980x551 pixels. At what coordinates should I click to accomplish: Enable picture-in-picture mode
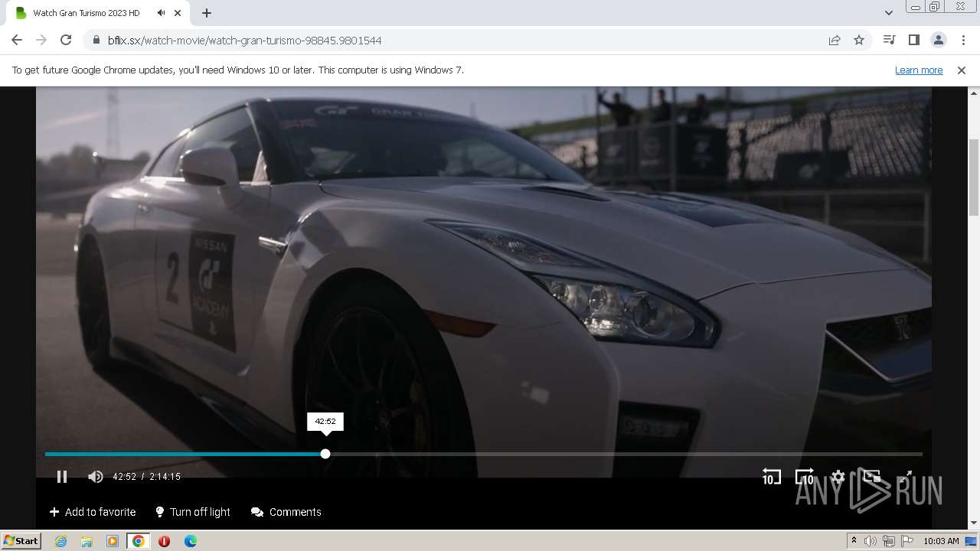pyautogui.click(x=872, y=477)
